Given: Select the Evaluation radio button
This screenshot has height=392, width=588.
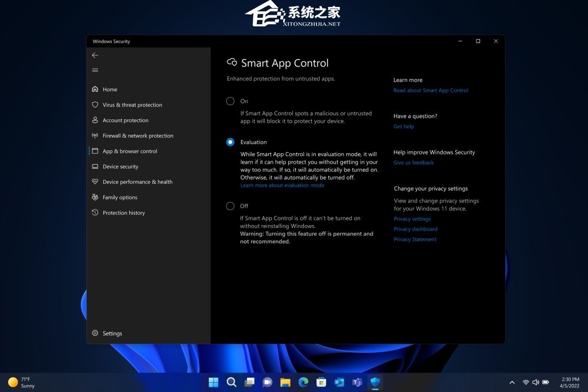Looking at the screenshot, I should coord(230,142).
